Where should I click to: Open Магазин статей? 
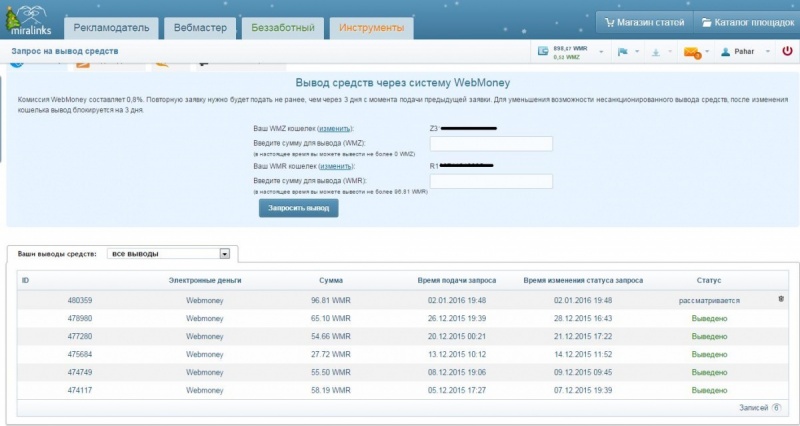pos(644,22)
